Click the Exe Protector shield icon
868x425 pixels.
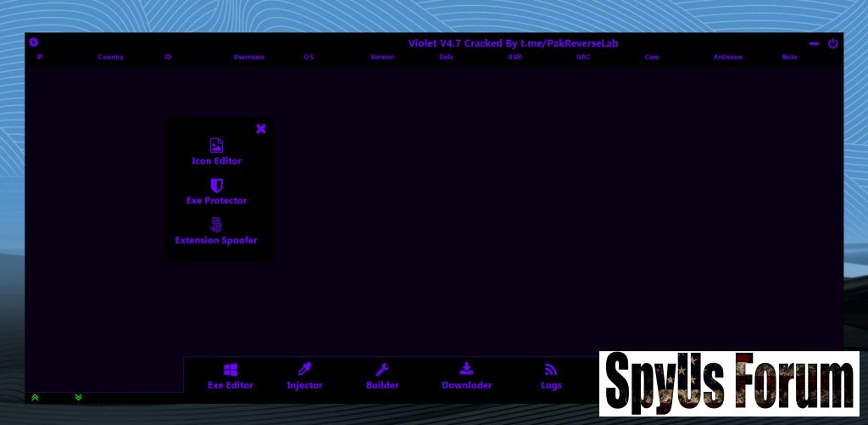pos(216,185)
